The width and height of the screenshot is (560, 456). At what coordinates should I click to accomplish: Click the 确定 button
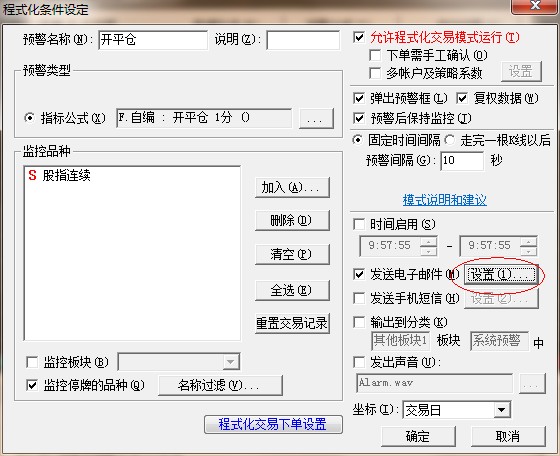point(419,436)
